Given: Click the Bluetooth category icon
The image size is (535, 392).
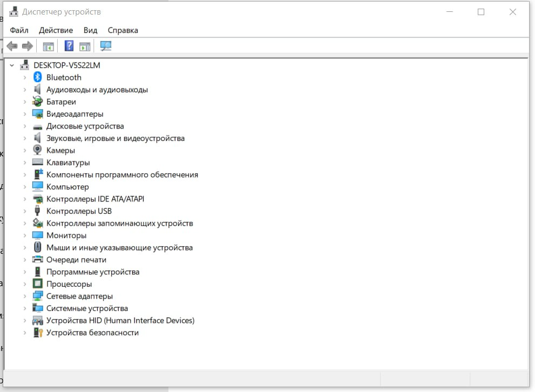Looking at the screenshot, I should [x=38, y=77].
